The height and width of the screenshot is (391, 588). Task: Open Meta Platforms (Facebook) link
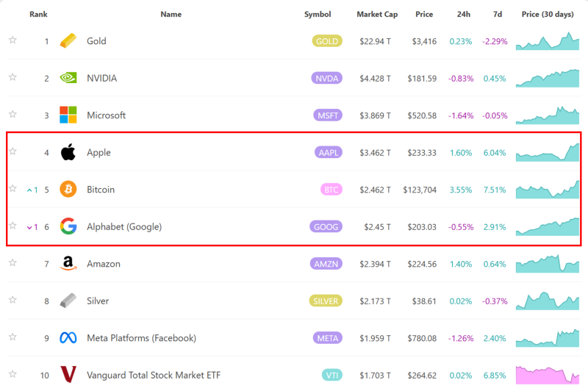pyautogui.click(x=141, y=338)
